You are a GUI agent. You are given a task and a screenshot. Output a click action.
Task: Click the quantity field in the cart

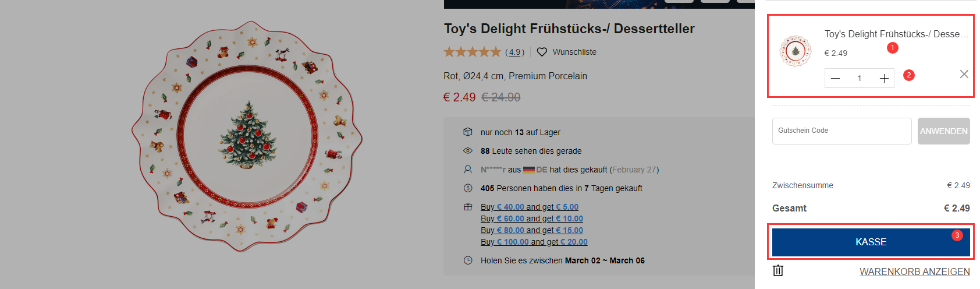pyautogui.click(x=859, y=78)
